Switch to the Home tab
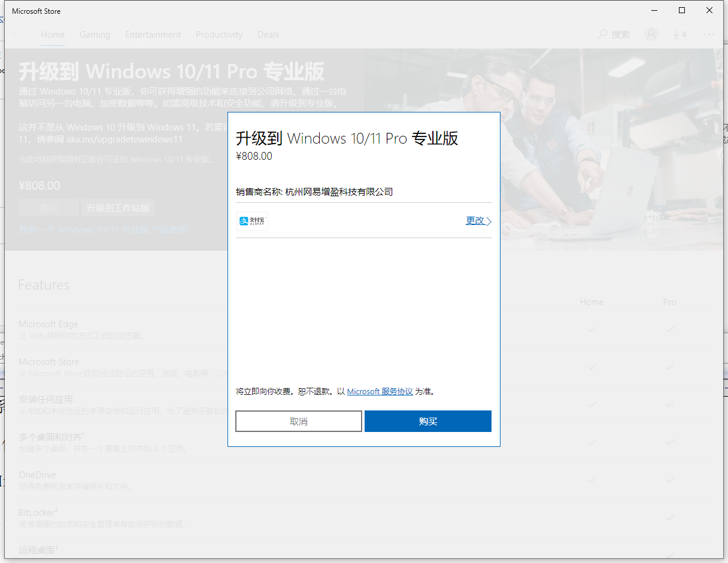This screenshot has height=563, width=728. [x=53, y=35]
